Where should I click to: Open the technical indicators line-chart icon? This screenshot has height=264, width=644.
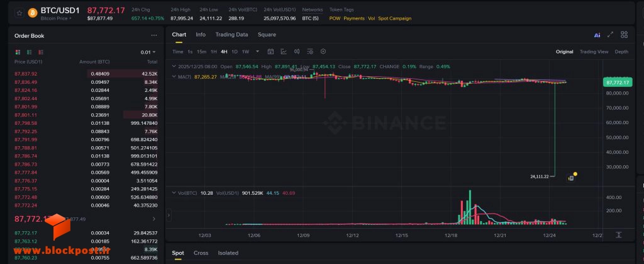[x=284, y=52]
